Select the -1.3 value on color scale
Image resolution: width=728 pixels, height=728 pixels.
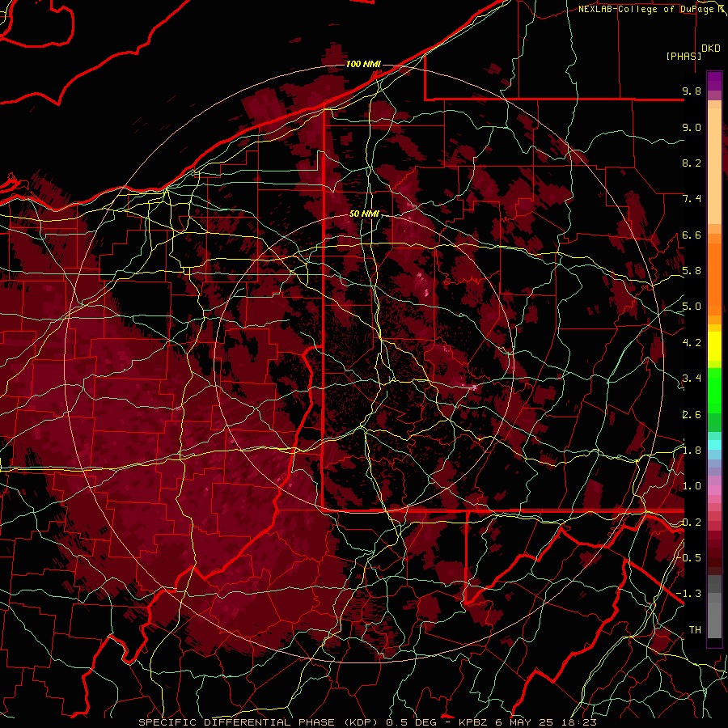[x=689, y=594]
